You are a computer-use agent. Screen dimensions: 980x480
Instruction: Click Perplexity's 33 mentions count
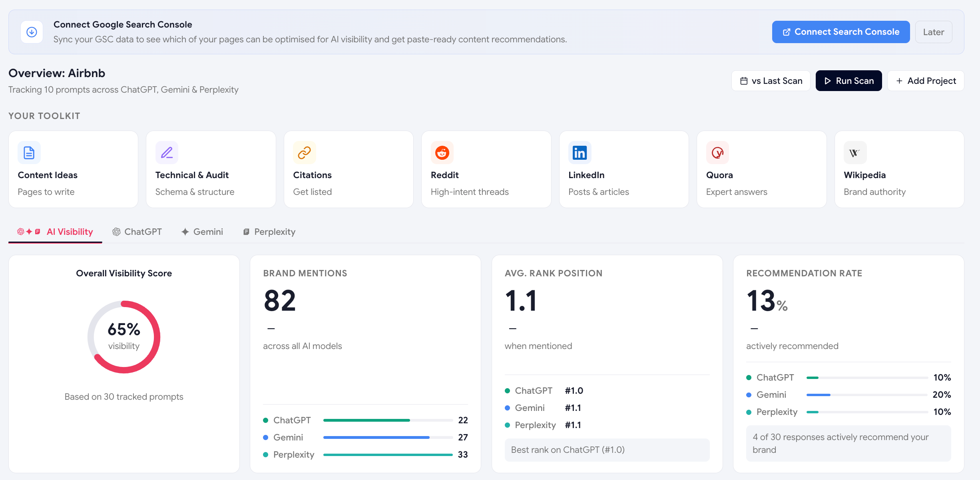coord(463,455)
